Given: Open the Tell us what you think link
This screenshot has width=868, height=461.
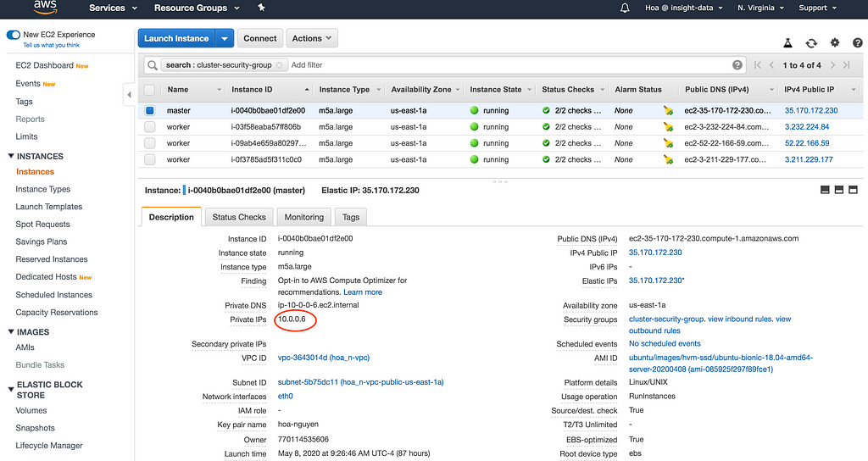Looking at the screenshot, I should pyautogui.click(x=51, y=46).
